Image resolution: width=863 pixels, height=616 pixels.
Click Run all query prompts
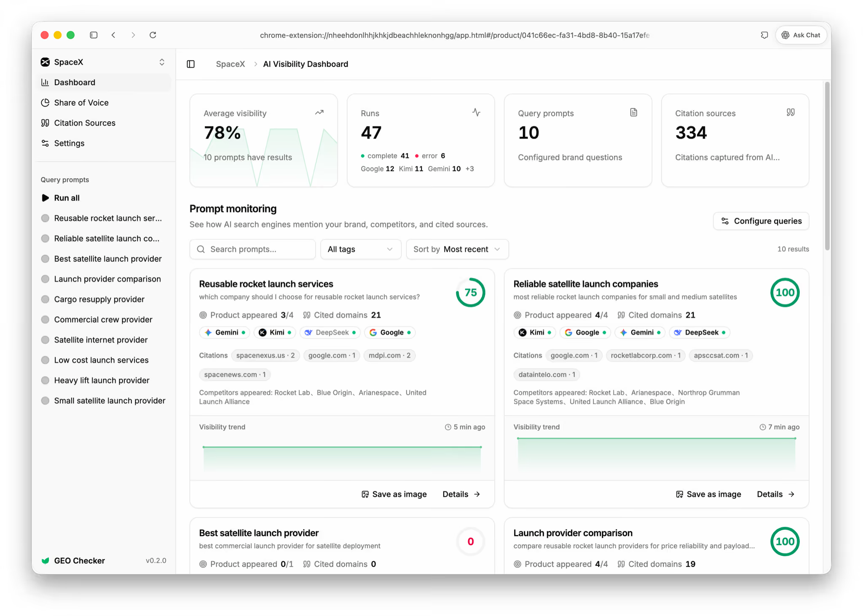coord(104,198)
